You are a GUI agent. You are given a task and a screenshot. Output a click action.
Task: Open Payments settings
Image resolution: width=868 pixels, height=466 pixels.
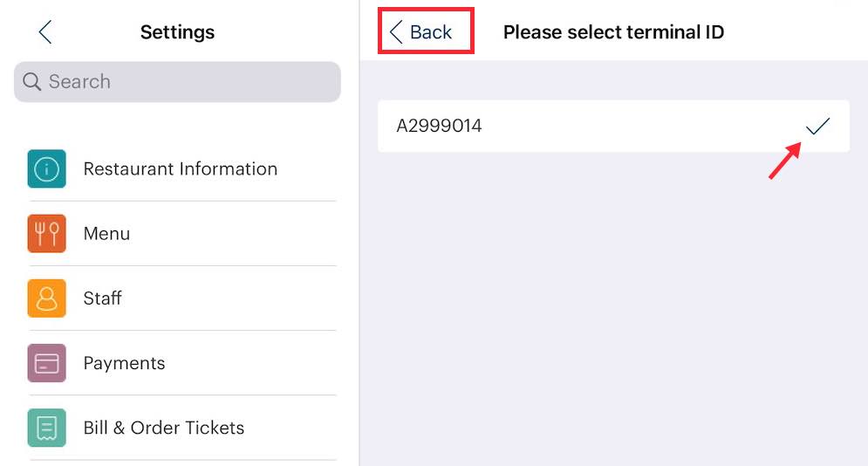pos(124,362)
